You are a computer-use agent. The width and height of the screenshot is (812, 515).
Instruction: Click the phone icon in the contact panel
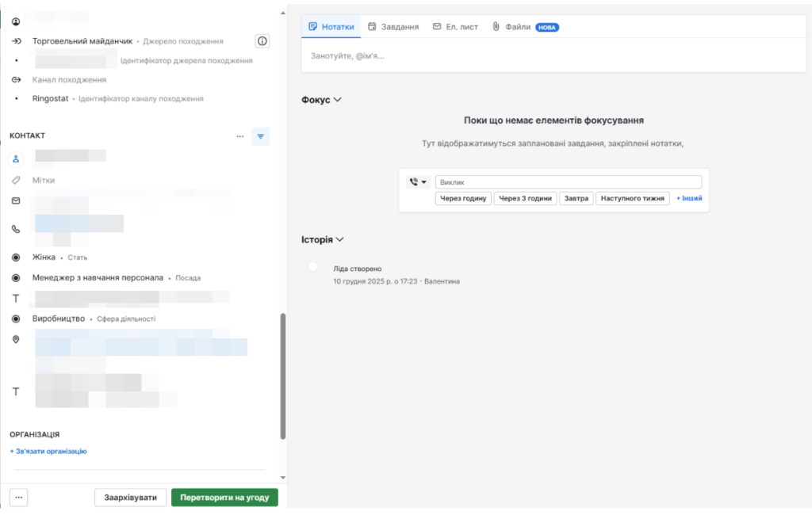[17, 230]
